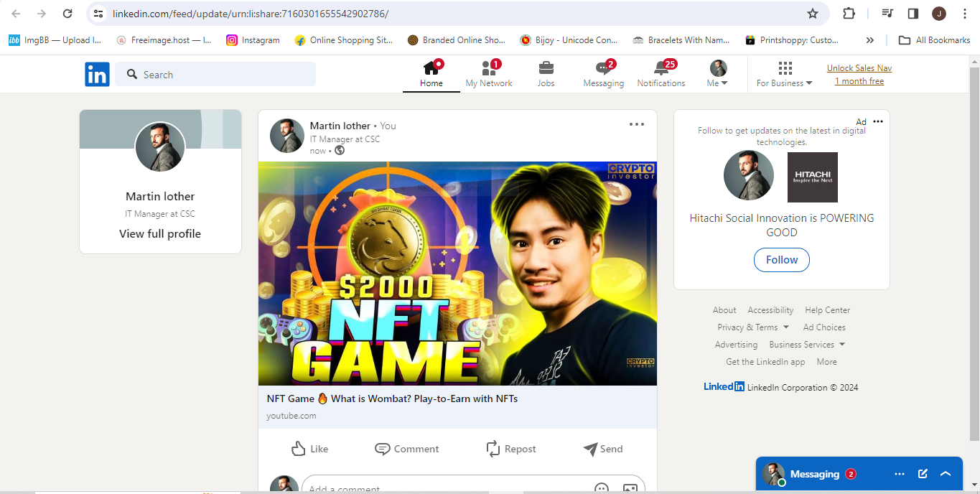View Notifications bell icon
The image size is (980, 494).
(x=661, y=68)
